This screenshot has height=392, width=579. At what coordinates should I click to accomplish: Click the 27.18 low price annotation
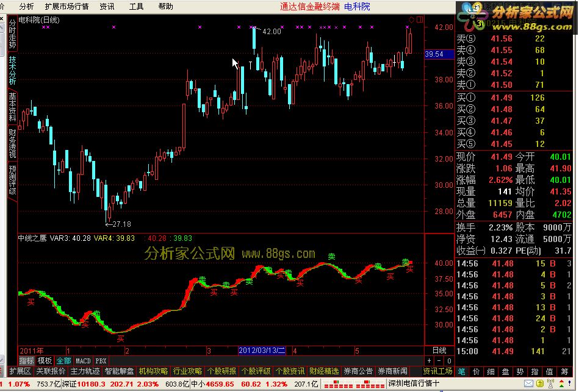(121, 224)
